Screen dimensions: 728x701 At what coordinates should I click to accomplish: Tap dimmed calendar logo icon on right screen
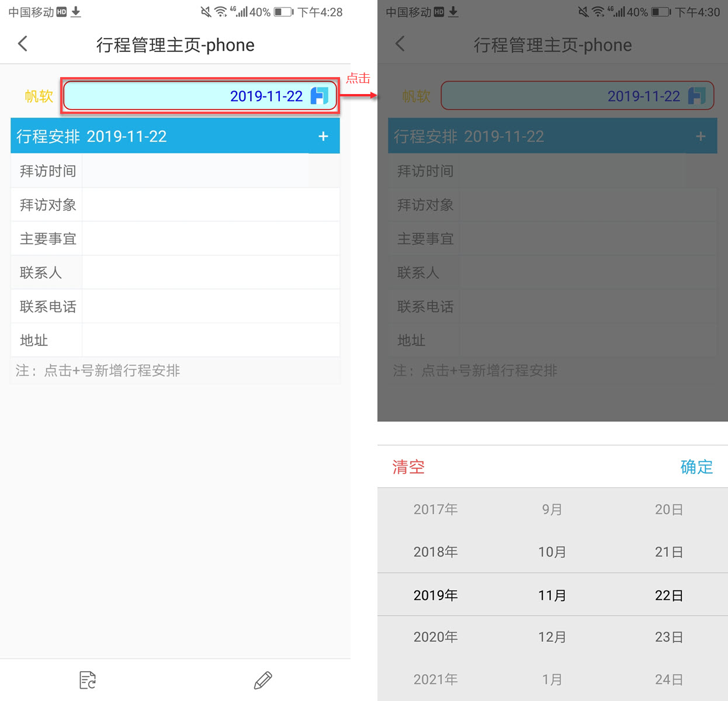[x=696, y=96]
